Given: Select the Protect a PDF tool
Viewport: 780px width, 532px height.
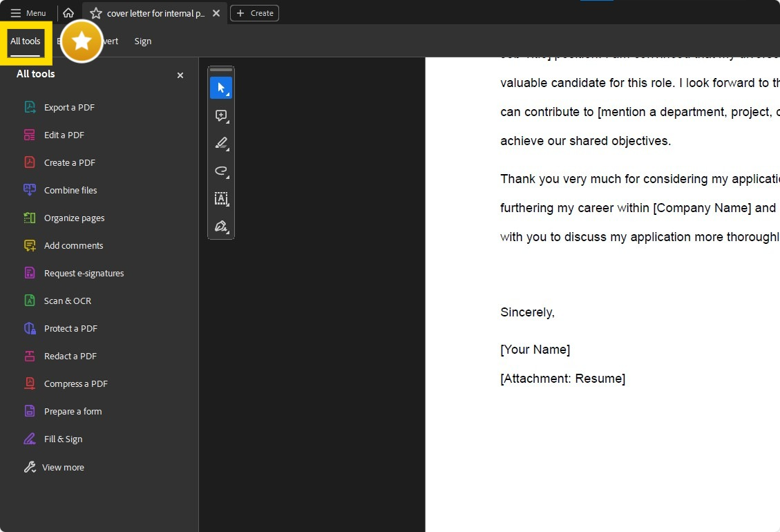Looking at the screenshot, I should (61, 328).
